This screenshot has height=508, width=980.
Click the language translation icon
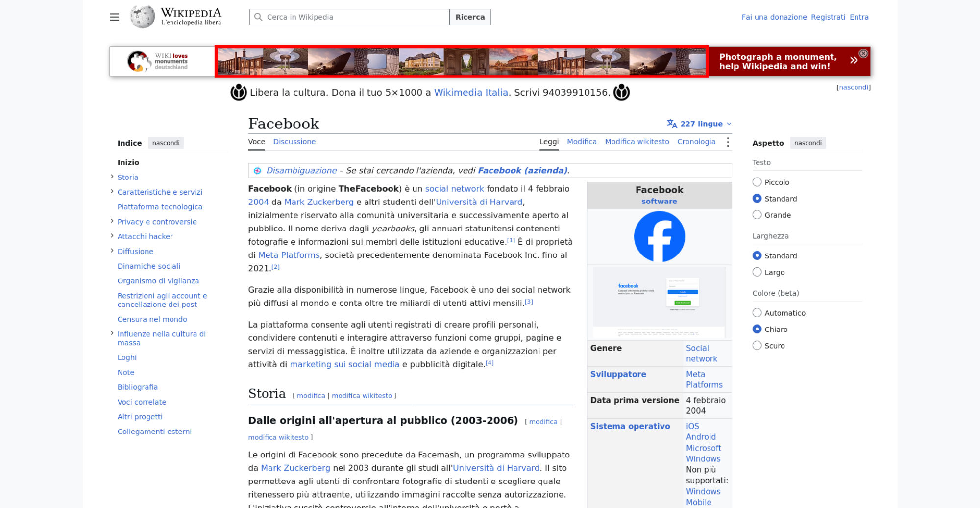(x=672, y=124)
